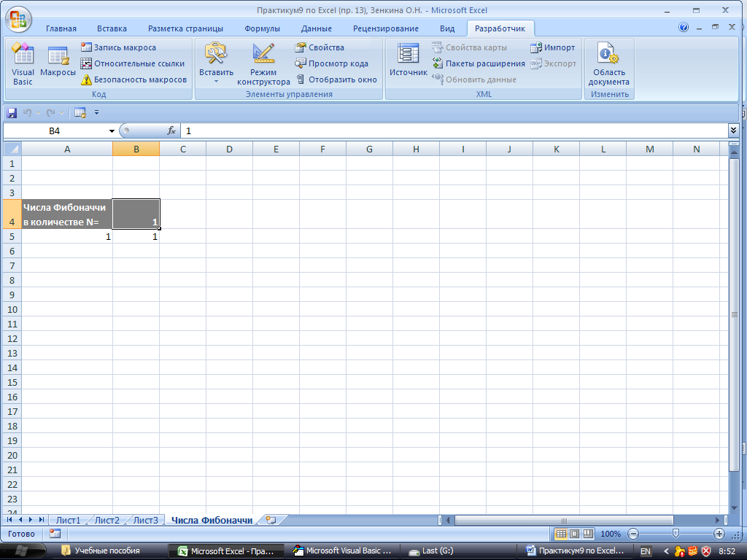
Task: Open the Рецензирование tab
Action: point(386,28)
